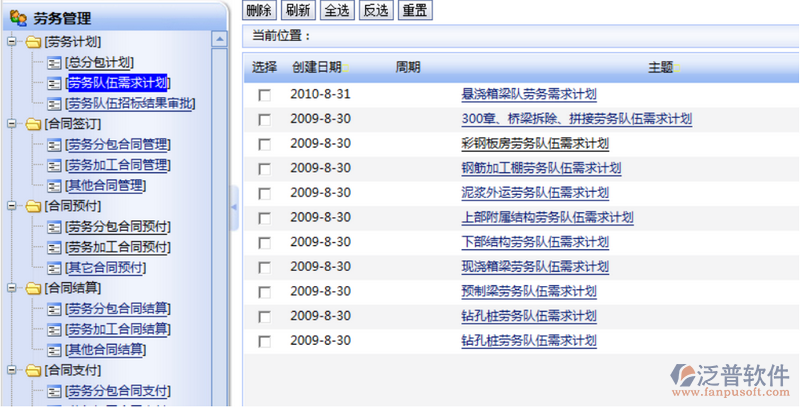Click the 周期 column header
Screen dimensions: 800x408
point(408,68)
